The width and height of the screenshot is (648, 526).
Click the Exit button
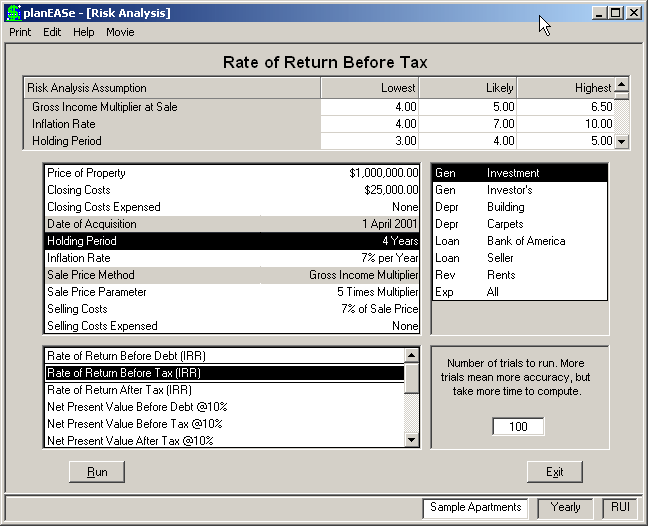[x=555, y=472]
